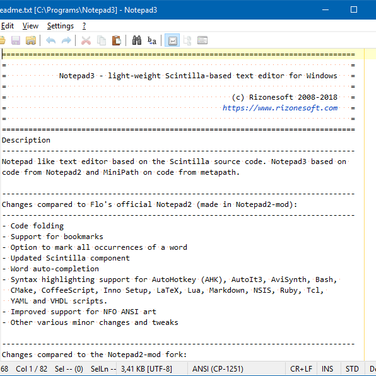Click the '- Updated Scintilla component' line

[x=66, y=258]
